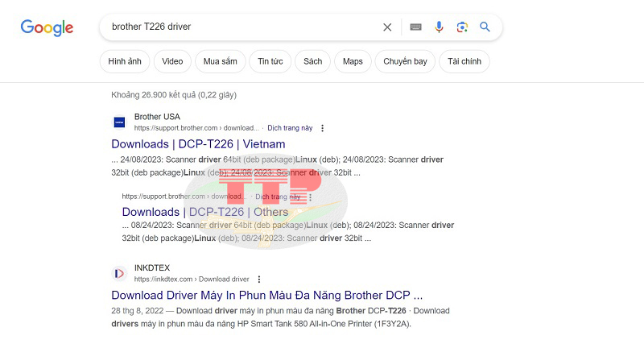Open three-dot menu for INKDTEX result
This screenshot has width=644, height=348.
(259, 280)
